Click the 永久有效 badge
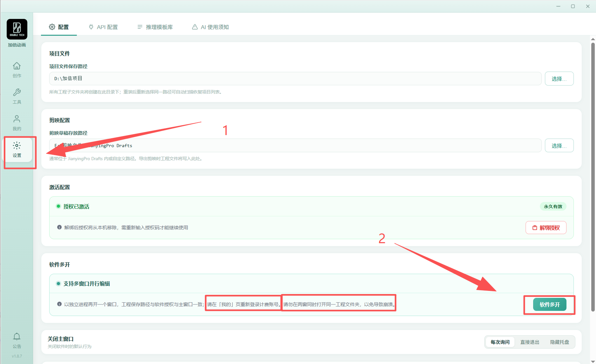This screenshot has width=596, height=364. (553, 206)
